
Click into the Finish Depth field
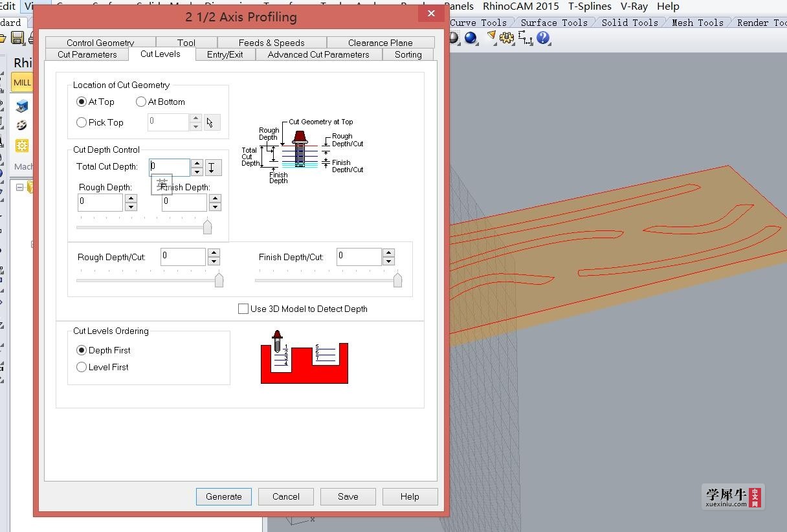pos(184,203)
